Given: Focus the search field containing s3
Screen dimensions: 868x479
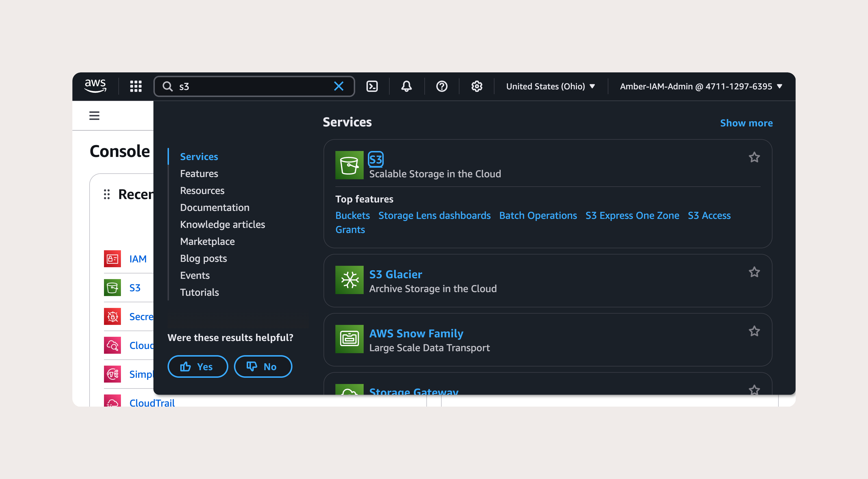Looking at the screenshot, I should (x=254, y=86).
